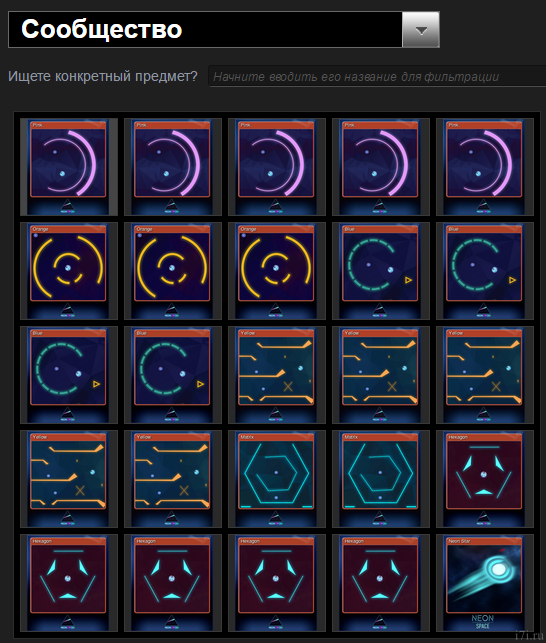Select the first Pink trading card
Screen dimensions: 546x643
click(69, 167)
